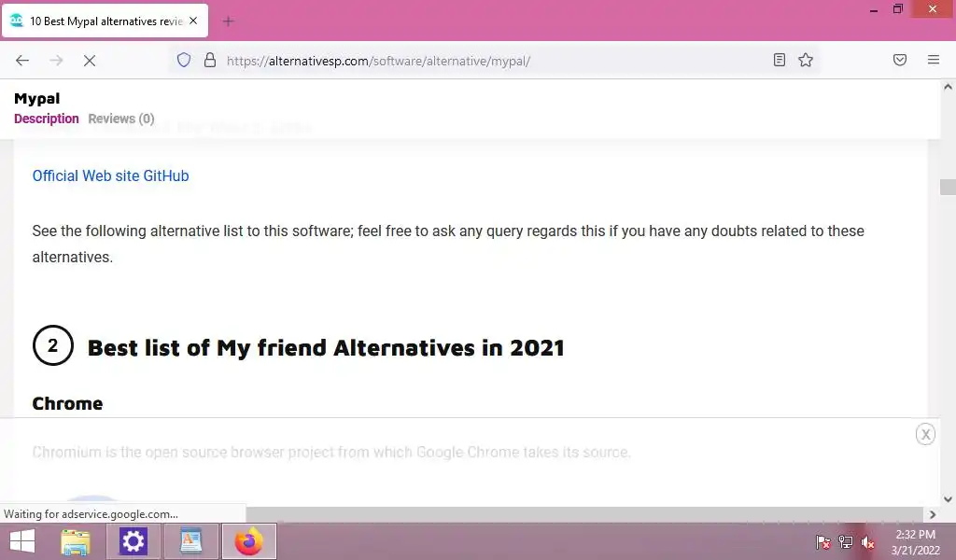Save page to Pocket
Viewport: 956px width, 560px height.
[900, 60]
